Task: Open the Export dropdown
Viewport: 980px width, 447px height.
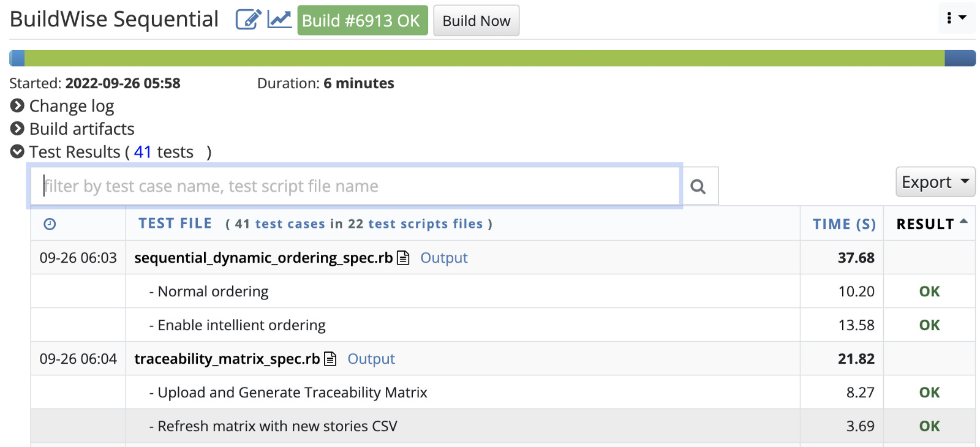Action: [x=935, y=182]
